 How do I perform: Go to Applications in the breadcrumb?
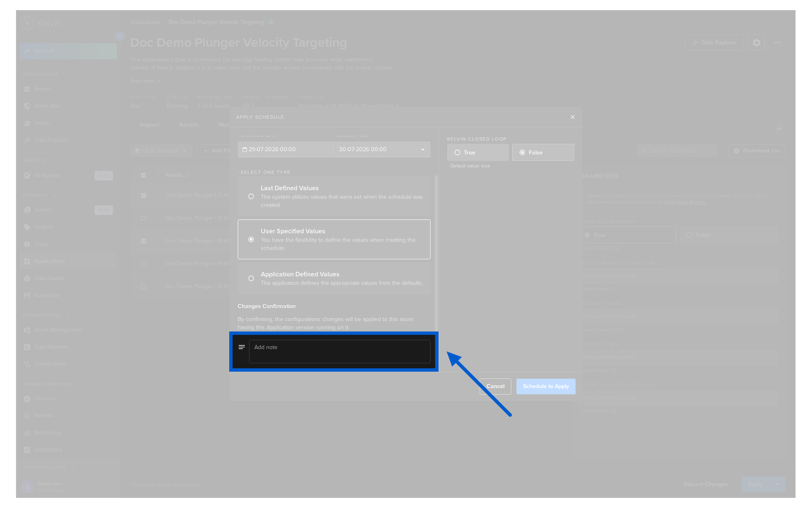coord(145,22)
